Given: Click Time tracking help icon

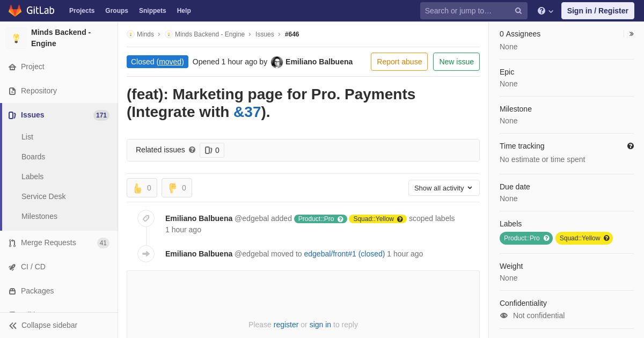Looking at the screenshot, I should click(631, 146).
